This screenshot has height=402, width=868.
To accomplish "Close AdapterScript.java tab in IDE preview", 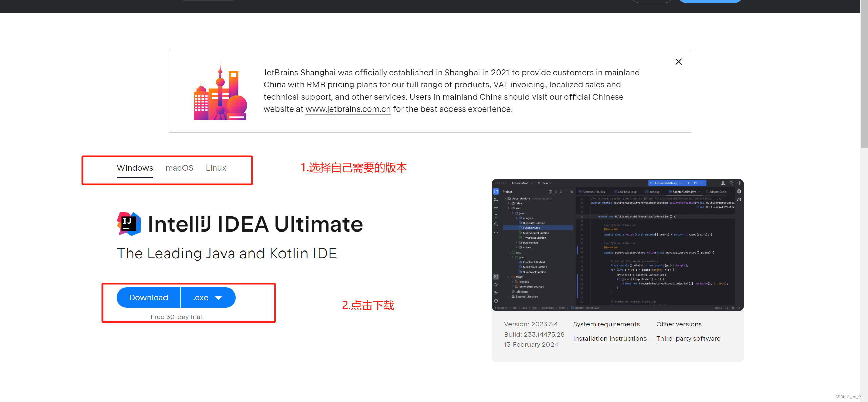I will [699, 192].
